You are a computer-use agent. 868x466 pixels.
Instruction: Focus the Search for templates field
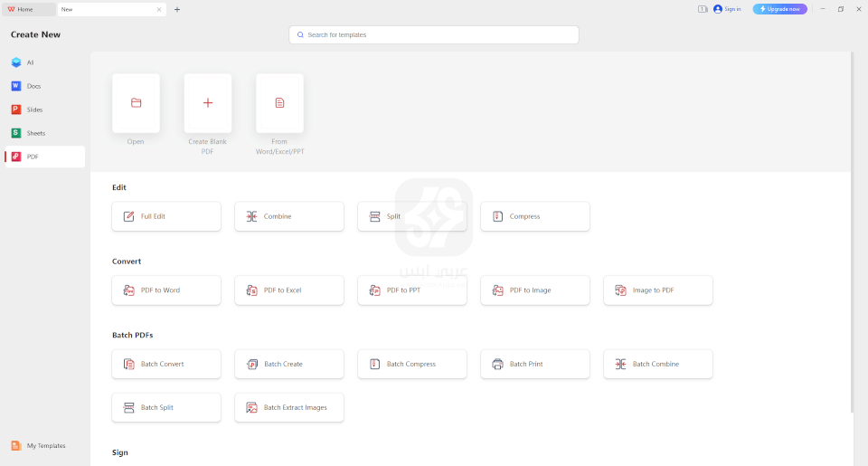click(x=434, y=34)
